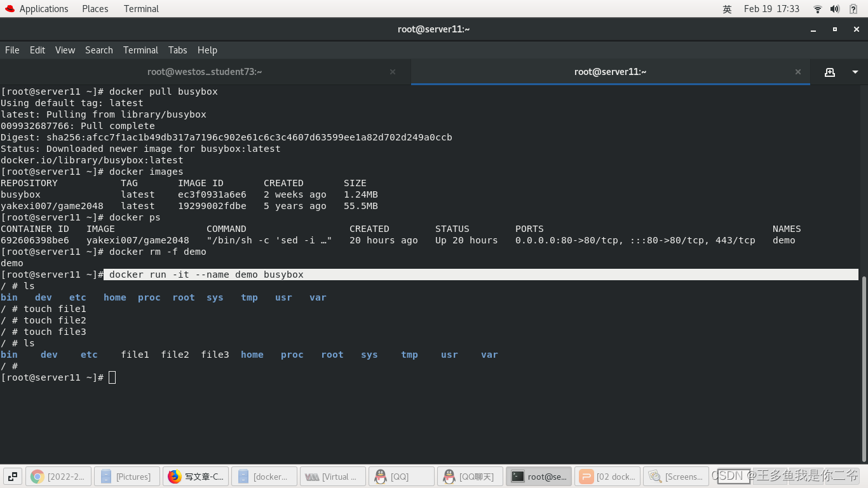Open the clock showing Feb 19 17:33
868x488 pixels.
tap(771, 9)
